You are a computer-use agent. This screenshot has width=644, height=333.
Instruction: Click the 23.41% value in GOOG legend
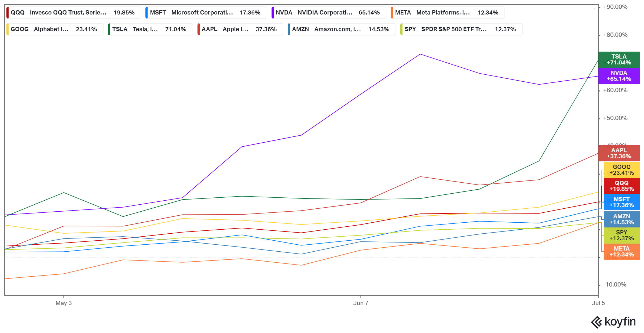tap(86, 29)
